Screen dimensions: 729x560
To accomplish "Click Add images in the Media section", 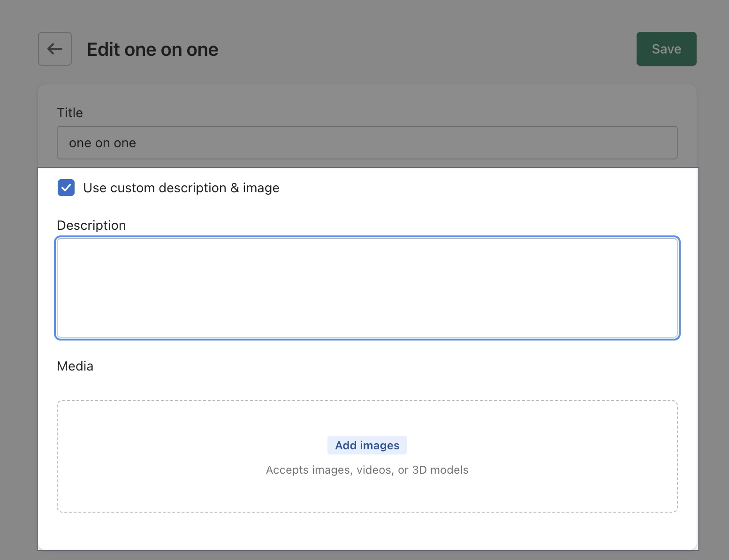I will click(x=367, y=445).
